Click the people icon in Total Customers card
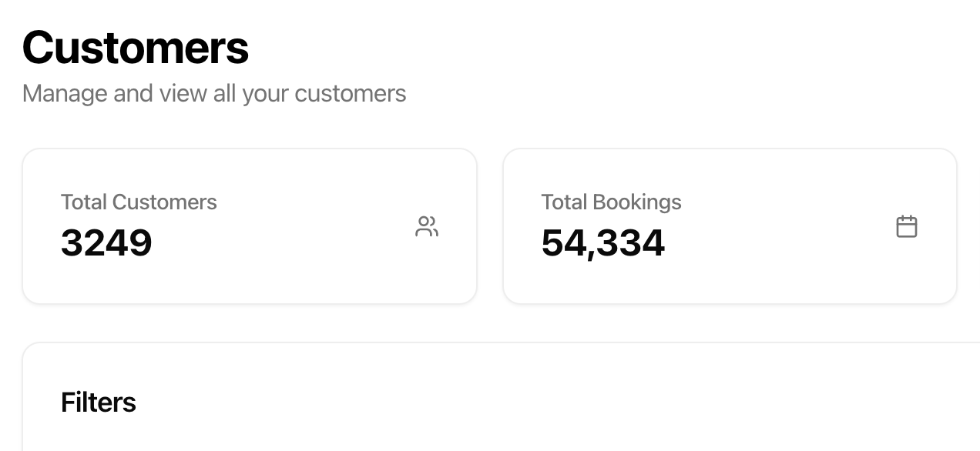The height and width of the screenshot is (451, 980). coord(427,226)
